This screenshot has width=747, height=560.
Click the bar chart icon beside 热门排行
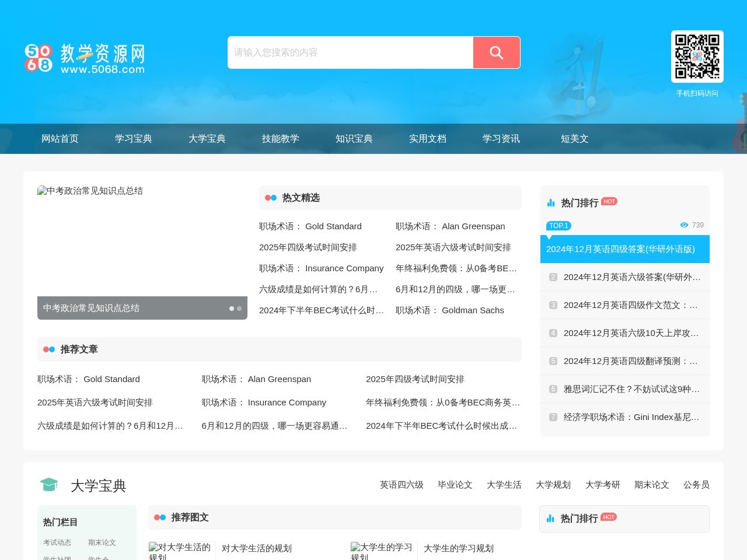click(551, 202)
